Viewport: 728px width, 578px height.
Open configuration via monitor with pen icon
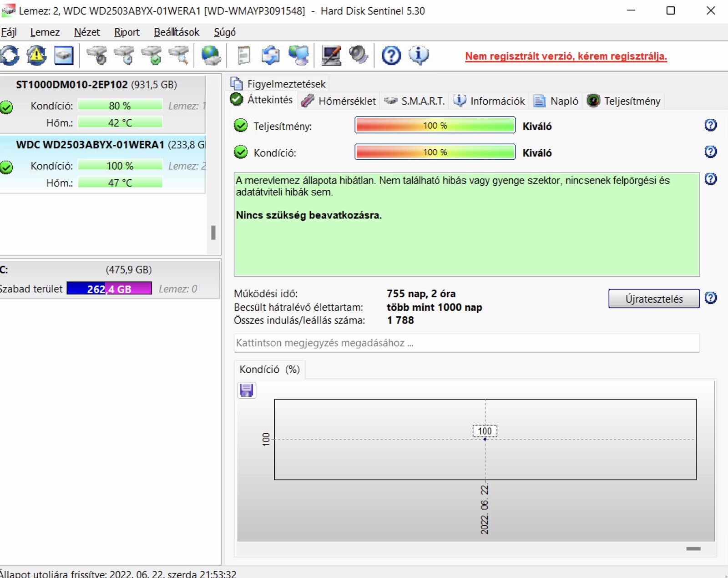(x=331, y=56)
